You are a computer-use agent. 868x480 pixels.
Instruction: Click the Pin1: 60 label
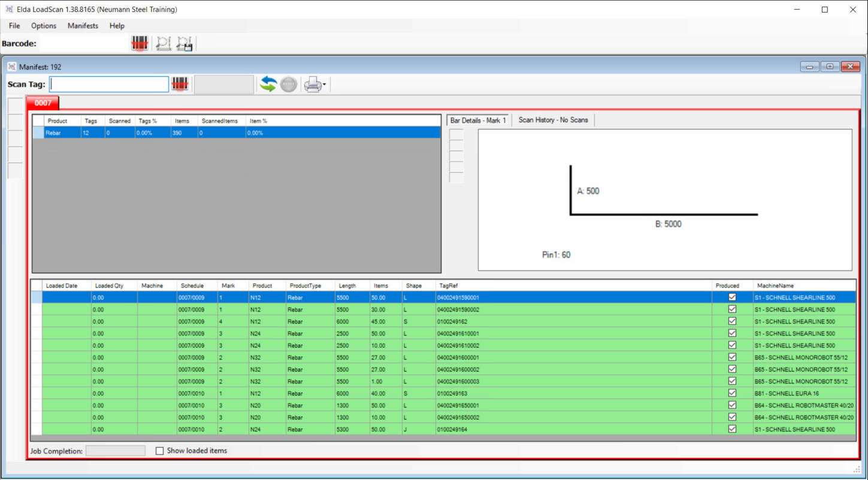tap(556, 255)
